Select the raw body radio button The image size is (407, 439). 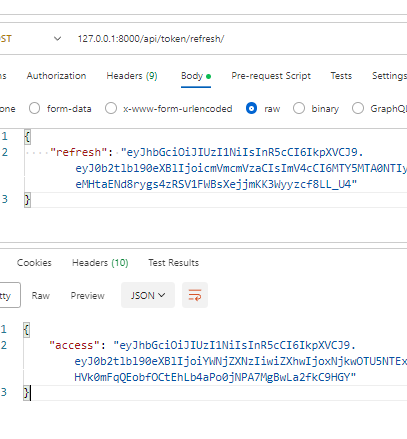pyautogui.click(x=251, y=108)
